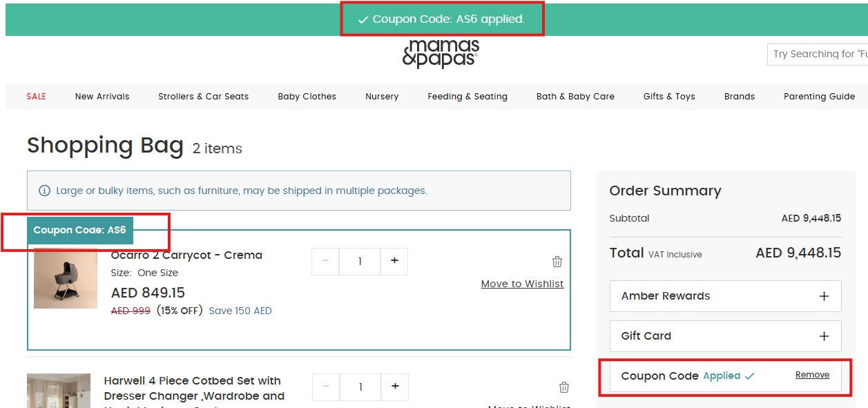The width and height of the screenshot is (868, 408).
Task: Focus the search input field
Action: (x=818, y=54)
